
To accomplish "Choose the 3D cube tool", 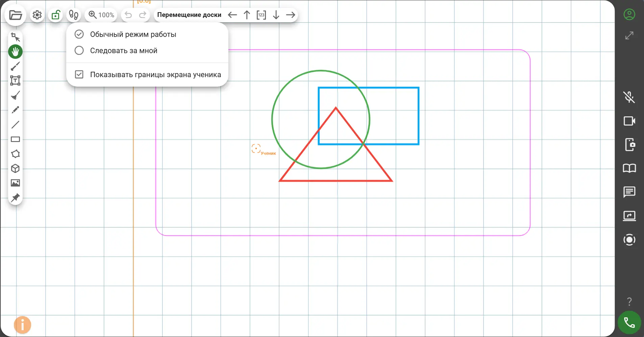I will [x=15, y=168].
